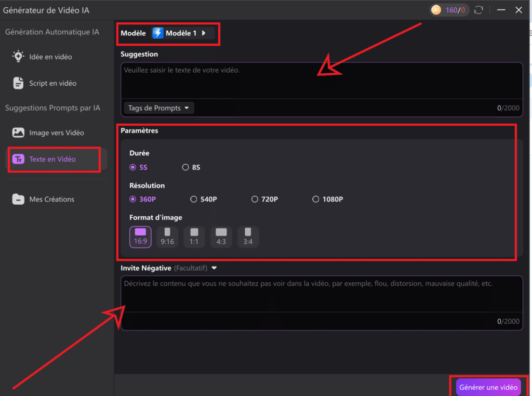Enable the 720P resolution option
This screenshot has height=396, width=532.
pyautogui.click(x=255, y=199)
